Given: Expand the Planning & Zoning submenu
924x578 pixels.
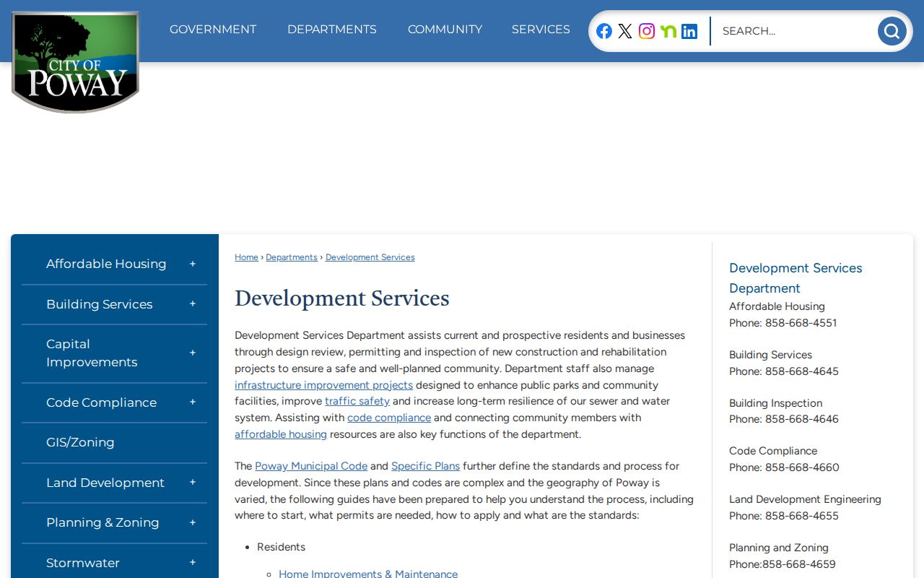Looking at the screenshot, I should (x=193, y=522).
